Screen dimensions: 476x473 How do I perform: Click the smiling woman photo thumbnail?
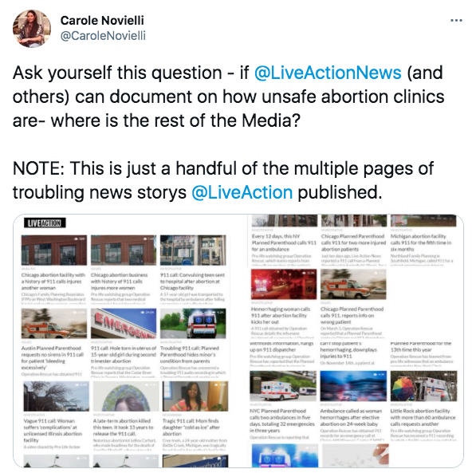coord(195,396)
